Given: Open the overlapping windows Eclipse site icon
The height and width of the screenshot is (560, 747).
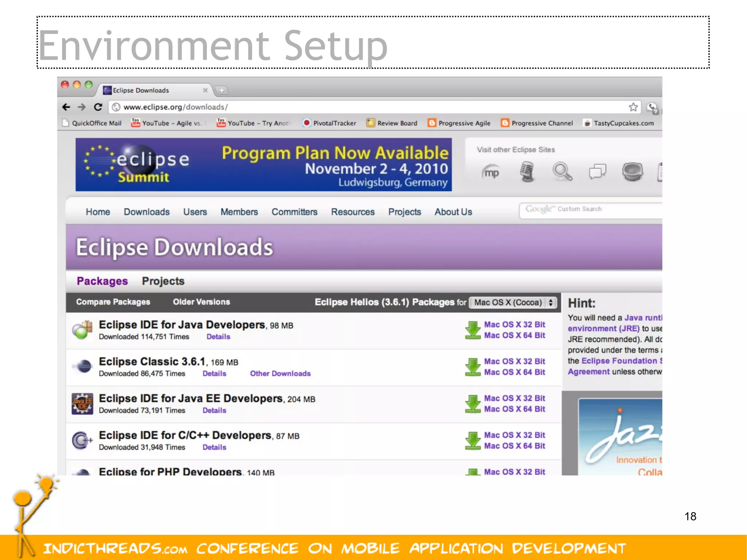Looking at the screenshot, I should click(x=597, y=171).
